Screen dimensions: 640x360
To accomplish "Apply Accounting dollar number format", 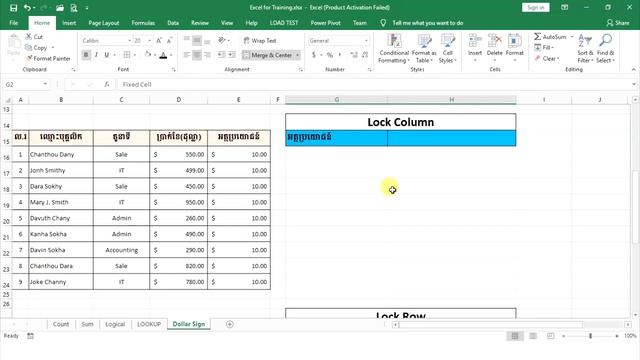I will [313, 55].
